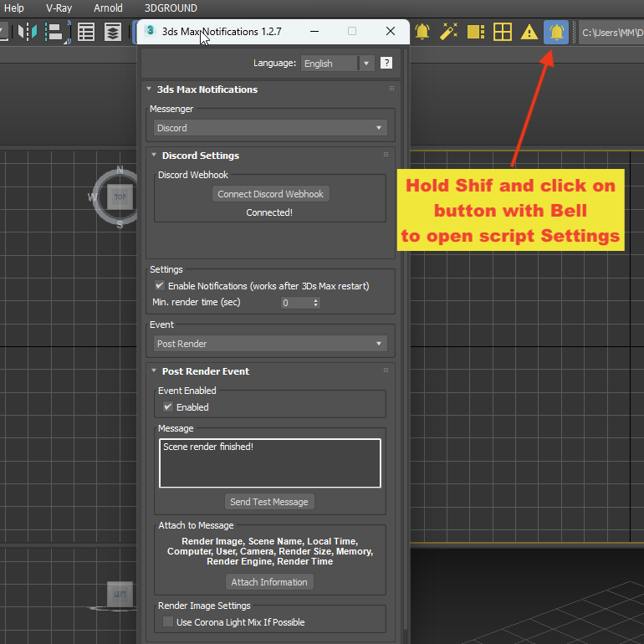Click the Mirror tool icon
The width and height of the screenshot is (644, 644).
tap(28, 32)
